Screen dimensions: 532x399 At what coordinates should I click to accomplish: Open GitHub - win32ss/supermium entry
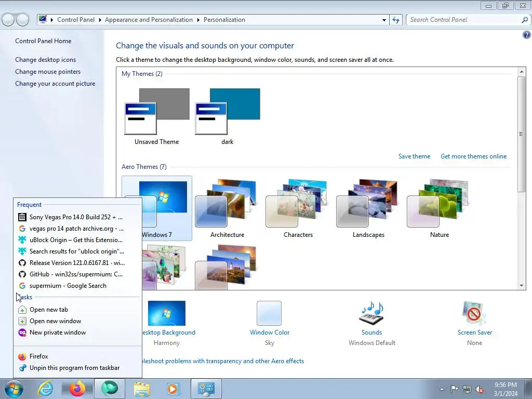pos(78,274)
